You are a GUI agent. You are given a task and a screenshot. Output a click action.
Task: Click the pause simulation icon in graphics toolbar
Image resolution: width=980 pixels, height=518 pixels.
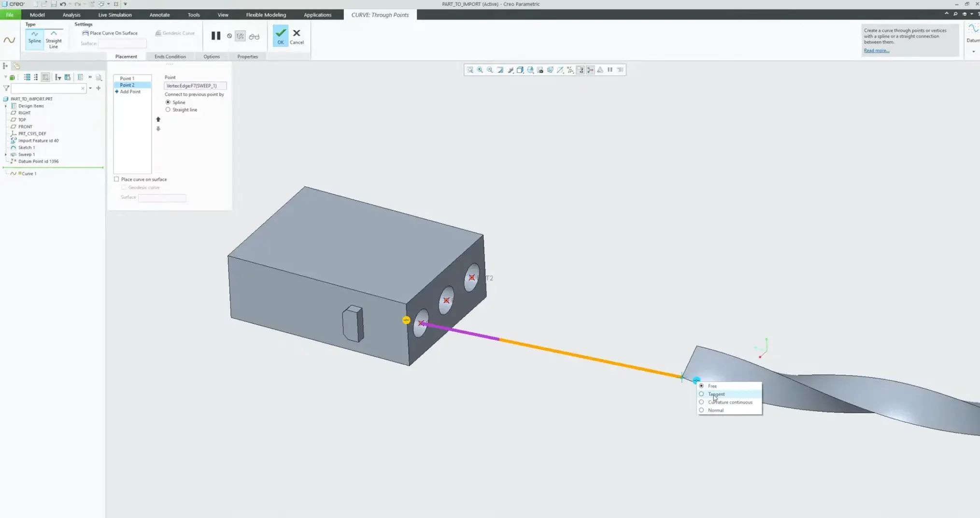tap(610, 70)
